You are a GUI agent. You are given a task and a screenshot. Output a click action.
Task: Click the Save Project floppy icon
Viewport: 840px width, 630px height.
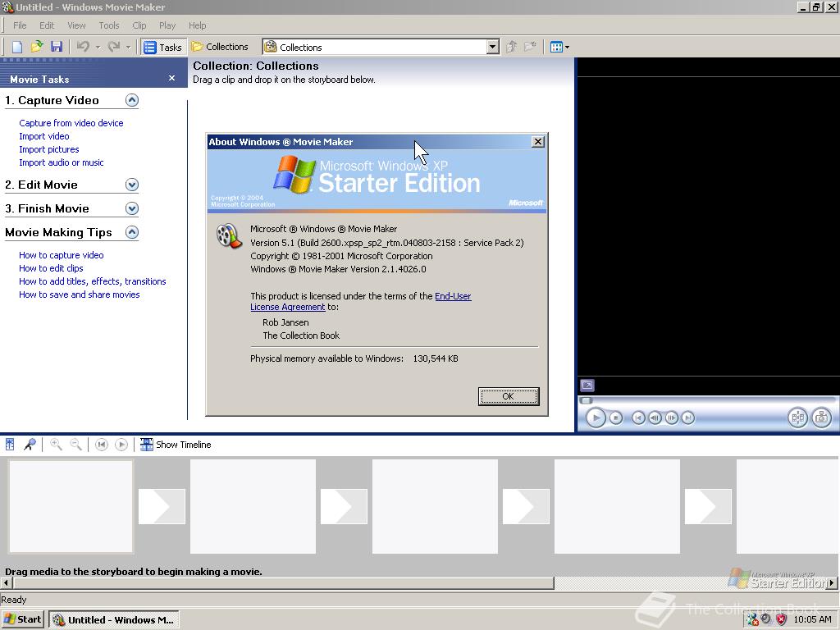[57, 47]
